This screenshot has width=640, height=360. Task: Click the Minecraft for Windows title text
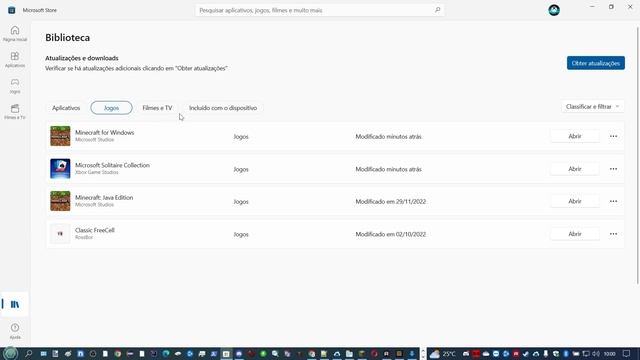(104, 133)
